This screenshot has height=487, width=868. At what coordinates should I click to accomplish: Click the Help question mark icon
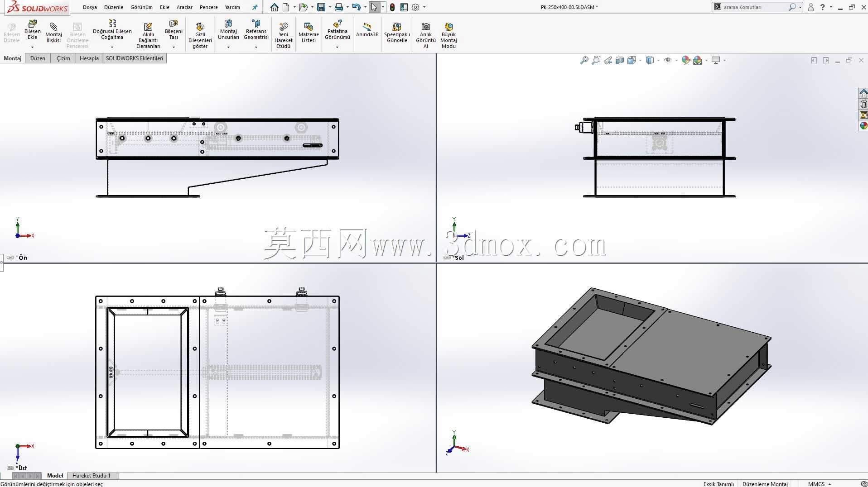(x=822, y=7)
